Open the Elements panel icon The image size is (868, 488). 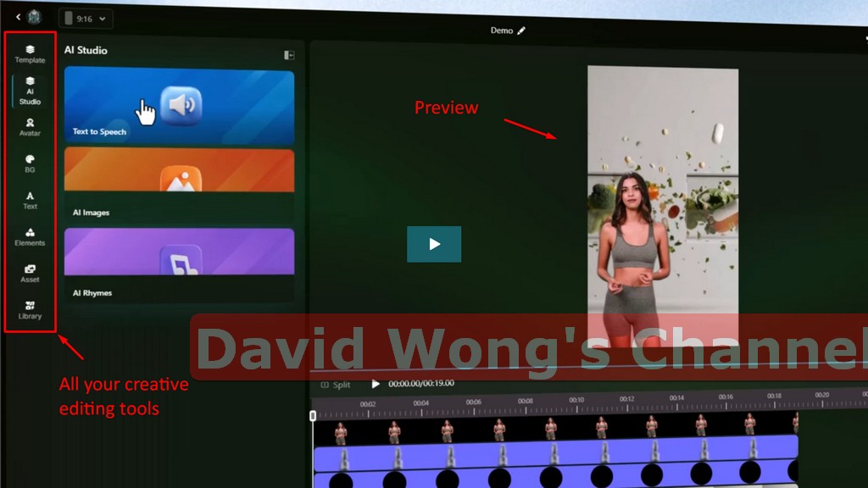pos(30,236)
